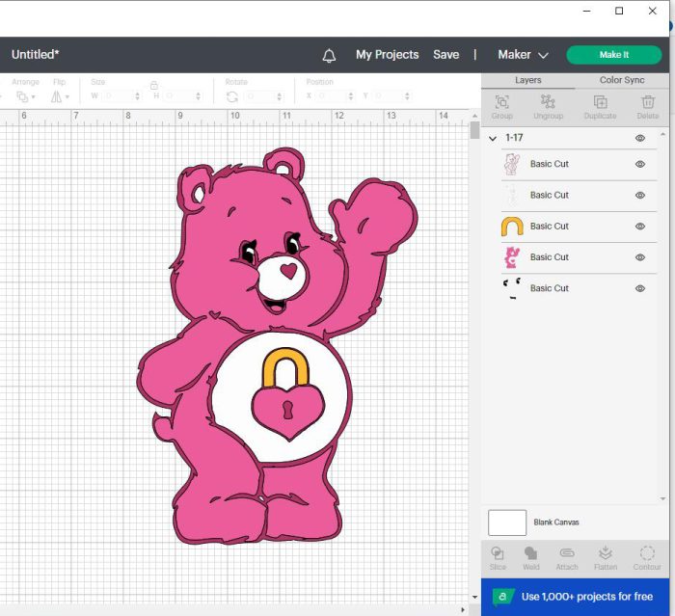Screen dimensions: 675x616
Task: Click the X position input field
Action: [334, 96]
